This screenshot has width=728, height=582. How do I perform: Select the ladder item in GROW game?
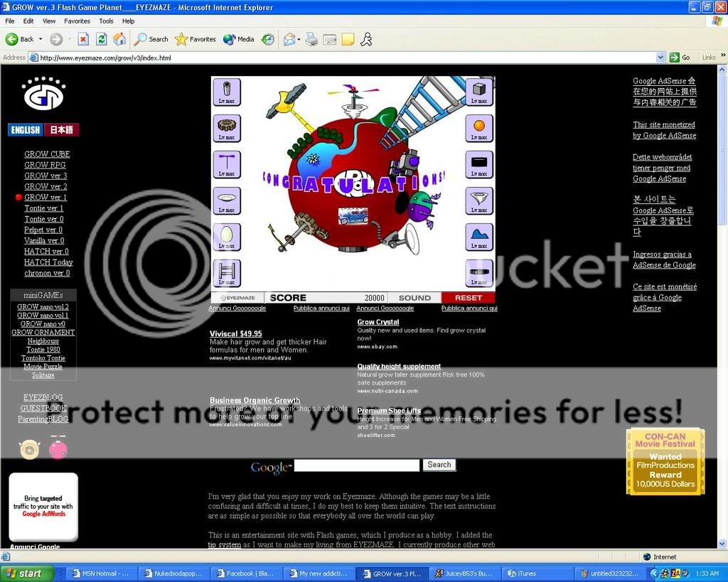[227, 273]
